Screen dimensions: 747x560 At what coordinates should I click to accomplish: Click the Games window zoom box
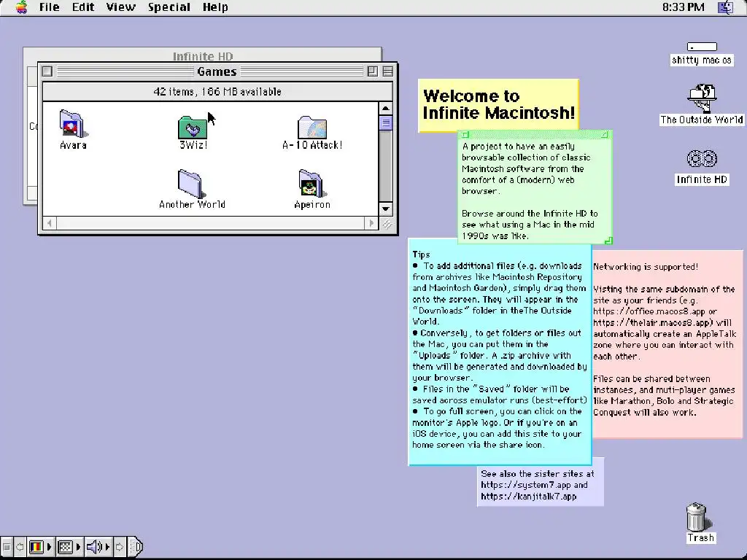tap(373, 71)
